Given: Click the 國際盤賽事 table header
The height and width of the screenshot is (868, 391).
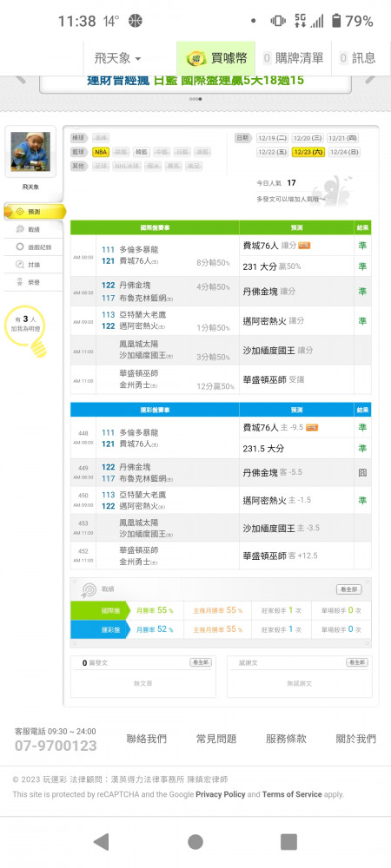Looking at the screenshot, I should point(155,227).
